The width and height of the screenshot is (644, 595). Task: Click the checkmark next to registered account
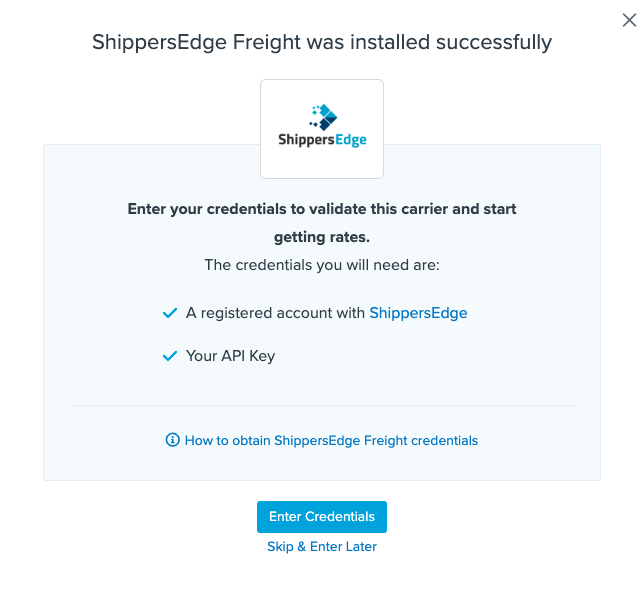(170, 313)
